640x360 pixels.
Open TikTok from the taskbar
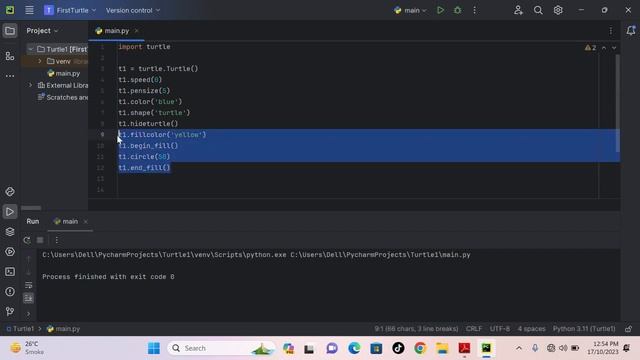(398, 348)
